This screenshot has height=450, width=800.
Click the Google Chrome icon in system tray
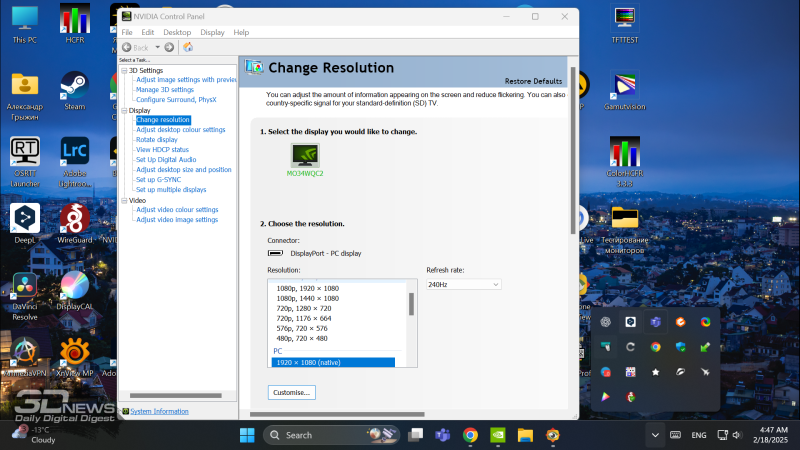pyautogui.click(x=655, y=346)
